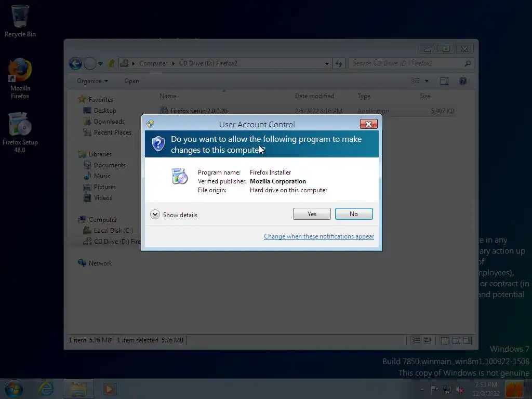Select Videos library
The height and width of the screenshot is (399, 532).
(x=103, y=198)
